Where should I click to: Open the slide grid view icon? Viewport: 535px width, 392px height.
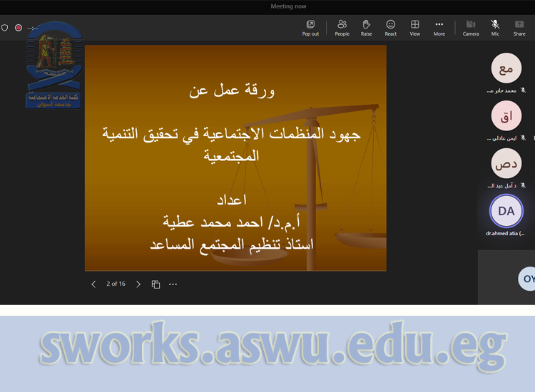(156, 284)
